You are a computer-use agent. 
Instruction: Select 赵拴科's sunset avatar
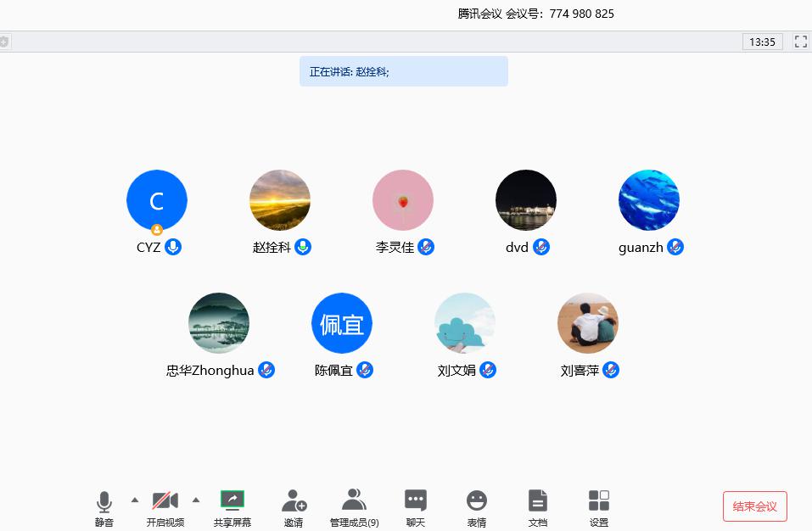pos(280,200)
